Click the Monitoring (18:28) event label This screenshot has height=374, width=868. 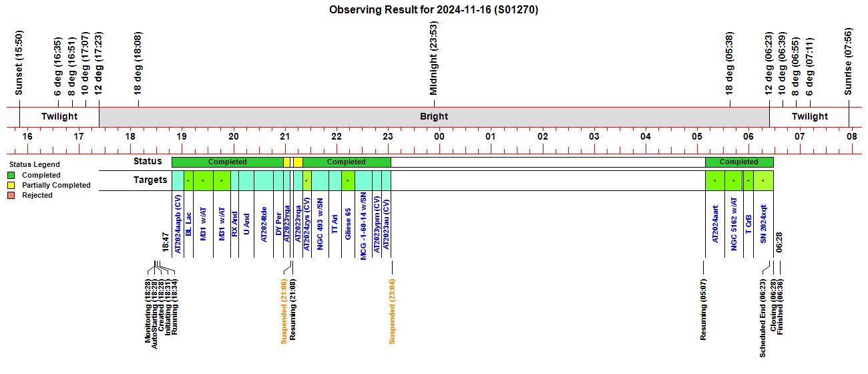pyautogui.click(x=148, y=310)
